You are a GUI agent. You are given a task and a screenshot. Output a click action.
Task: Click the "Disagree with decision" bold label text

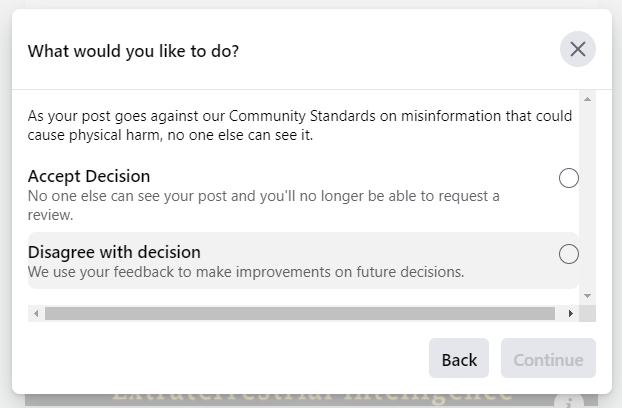coord(114,252)
